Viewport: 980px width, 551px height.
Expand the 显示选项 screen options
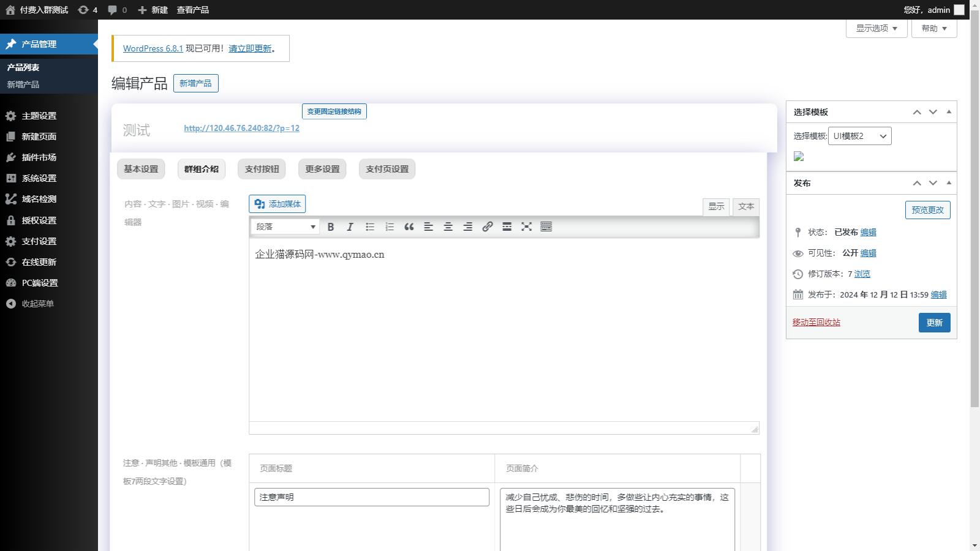876,28
